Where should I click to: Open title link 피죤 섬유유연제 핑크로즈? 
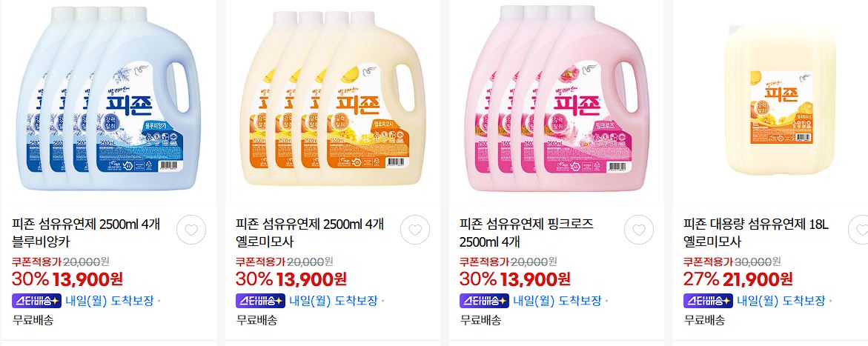pos(526,233)
